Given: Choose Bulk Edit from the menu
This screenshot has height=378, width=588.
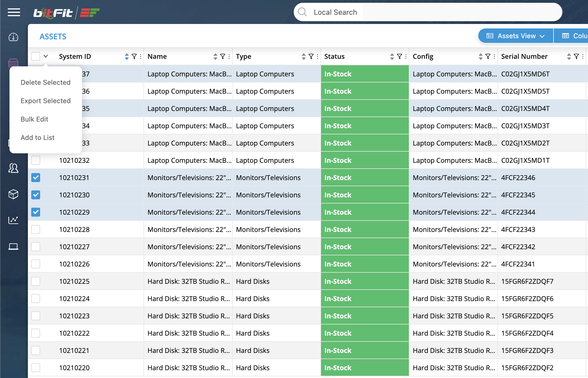Looking at the screenshot, I should coord(34,119).
